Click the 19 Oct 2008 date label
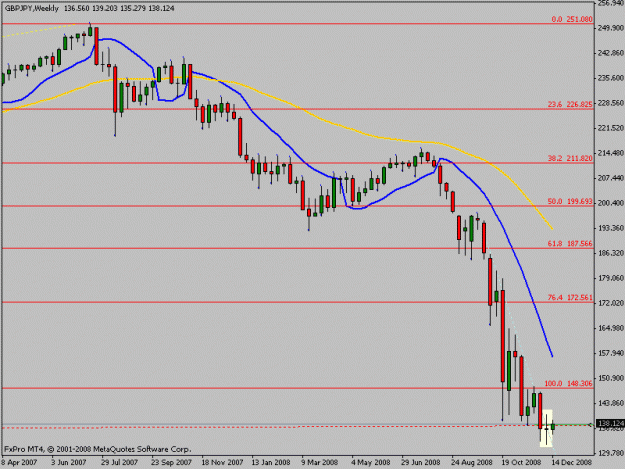 [x=521, y=463]
